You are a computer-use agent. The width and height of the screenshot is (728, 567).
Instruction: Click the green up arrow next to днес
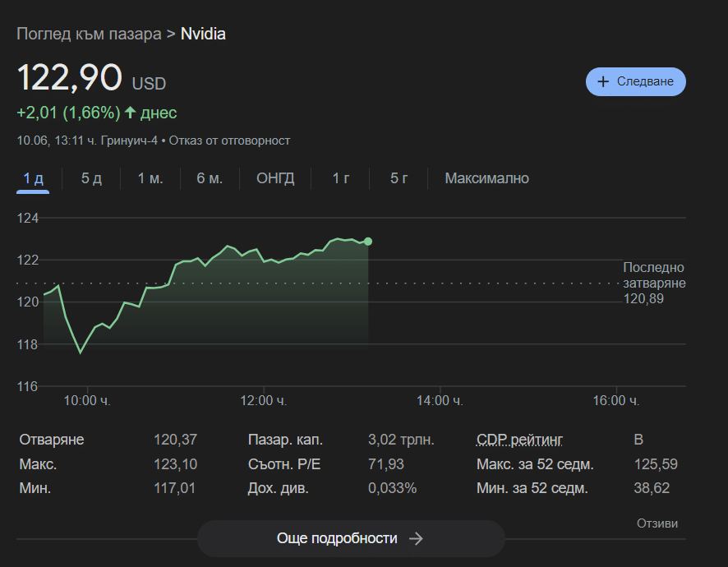tap(130, 113)
